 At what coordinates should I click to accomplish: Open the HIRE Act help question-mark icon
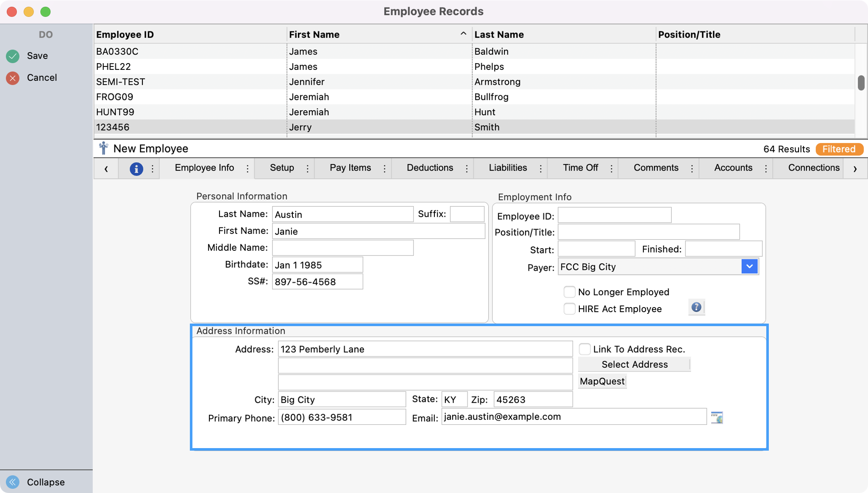(696, 307)
